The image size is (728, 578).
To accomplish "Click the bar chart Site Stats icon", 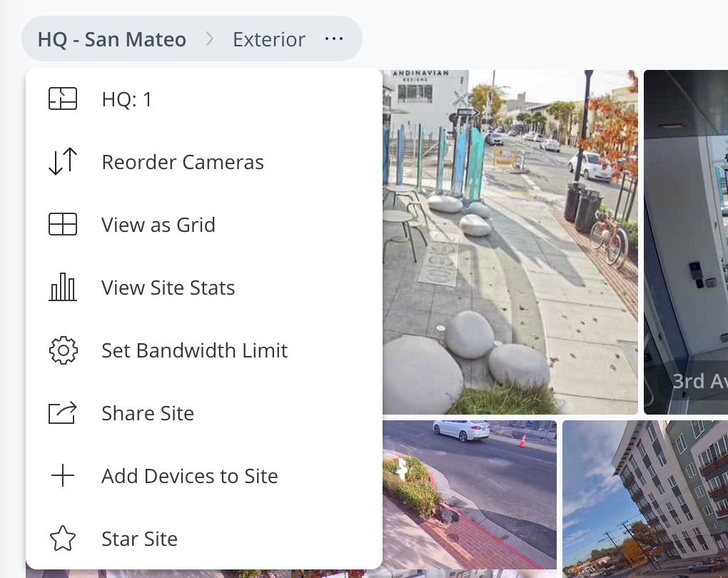I will pos(63,288).
